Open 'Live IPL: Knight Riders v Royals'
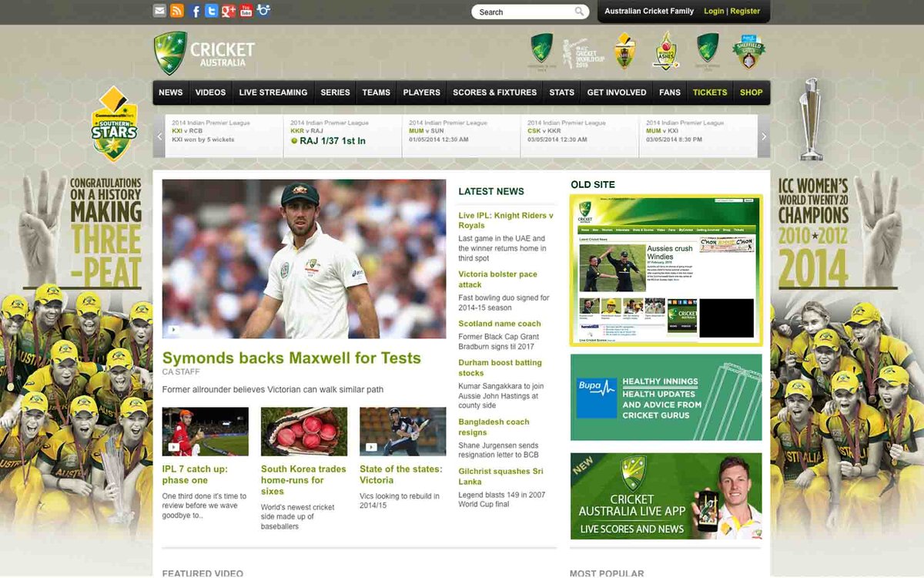924x578 pixels. click(506, 220)
